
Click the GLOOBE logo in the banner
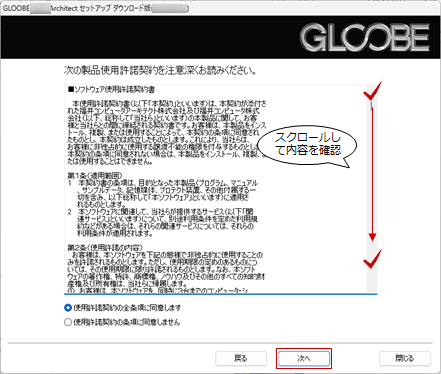pyautogui.click(x=365, y=38)
